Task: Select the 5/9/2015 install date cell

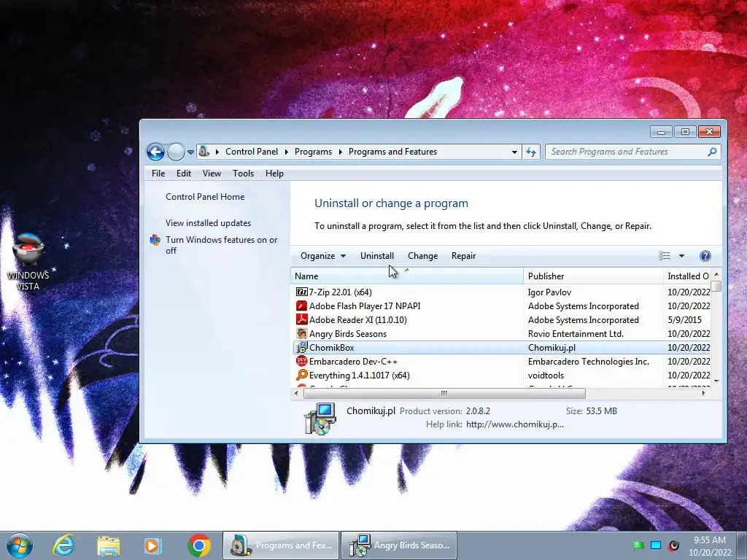Action: tap(684, 319)
